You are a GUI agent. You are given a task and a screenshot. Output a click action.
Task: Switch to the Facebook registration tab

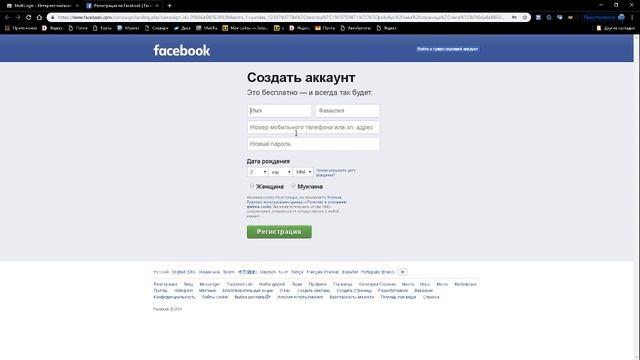pyautogui.click(x=122, y=6)
